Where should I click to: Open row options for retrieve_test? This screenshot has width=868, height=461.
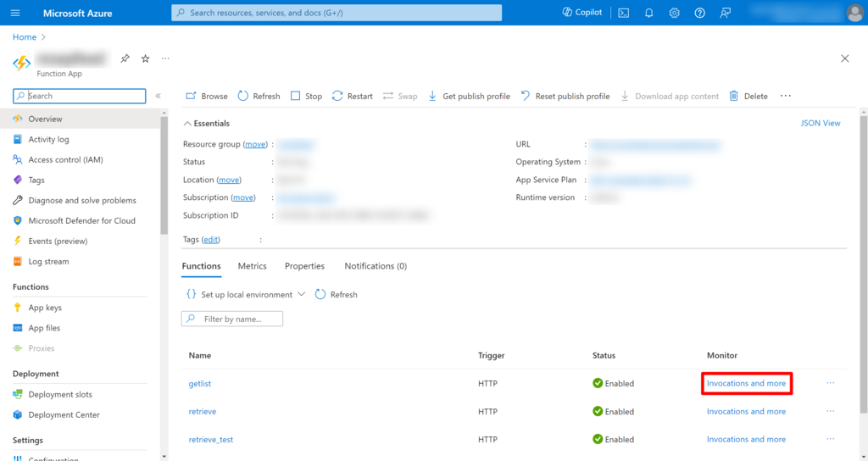(831, 439)
